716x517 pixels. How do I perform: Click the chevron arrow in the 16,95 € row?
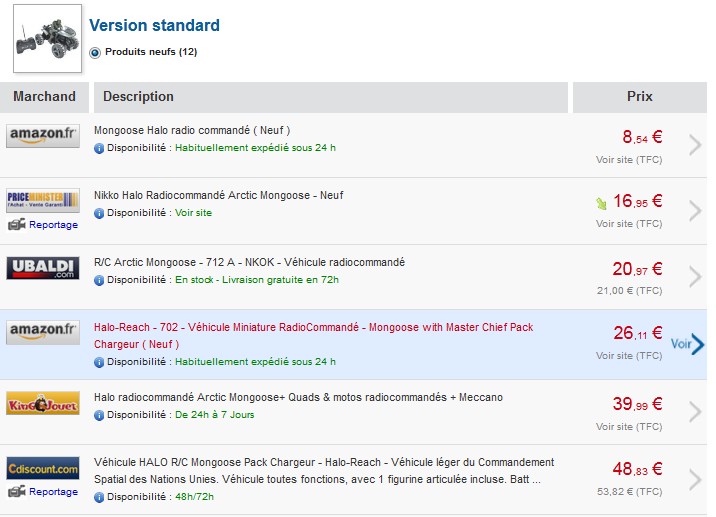click(695, 211)
